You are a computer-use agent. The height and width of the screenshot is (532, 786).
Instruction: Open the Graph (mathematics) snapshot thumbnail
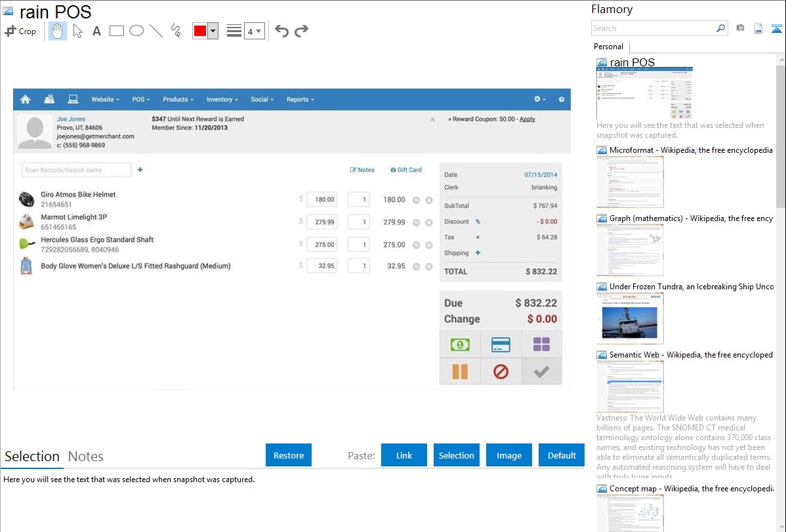coord(630,250)
